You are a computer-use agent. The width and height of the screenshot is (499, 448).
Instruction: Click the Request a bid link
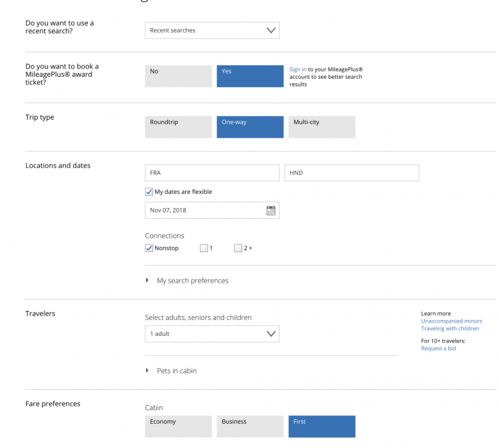(x=438, y=349)
